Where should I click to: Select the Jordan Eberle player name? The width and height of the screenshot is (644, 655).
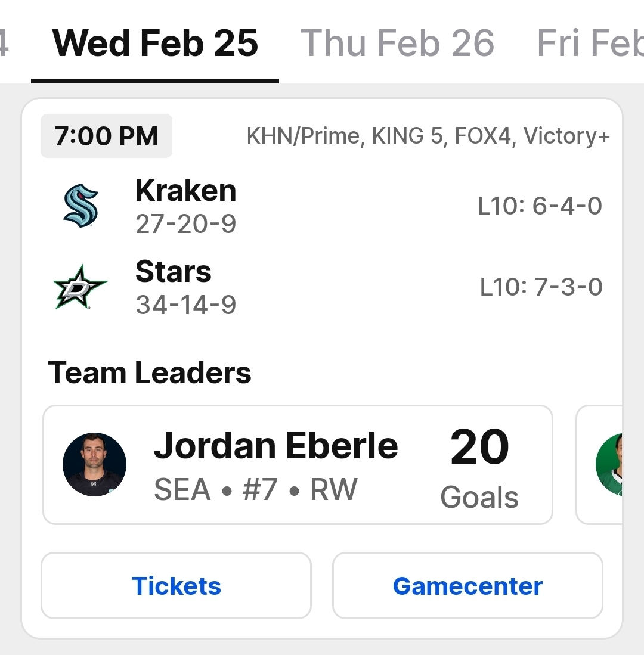(275, 446)
